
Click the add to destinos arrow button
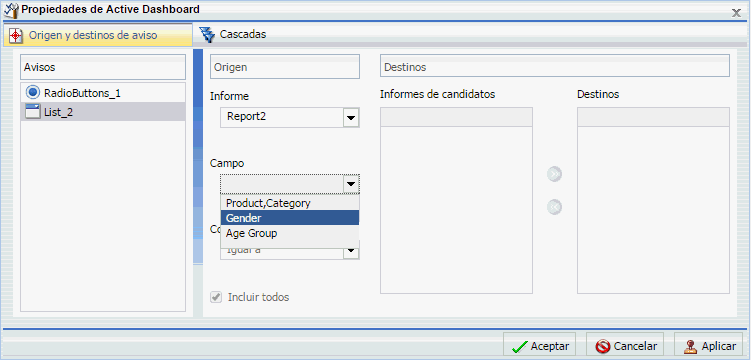point(555,175)
